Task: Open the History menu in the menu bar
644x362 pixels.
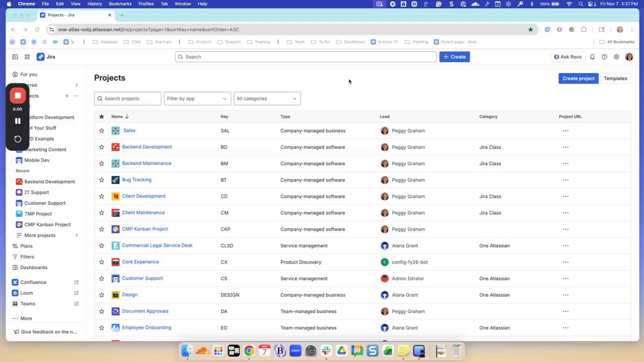Action: coord(95,4)
